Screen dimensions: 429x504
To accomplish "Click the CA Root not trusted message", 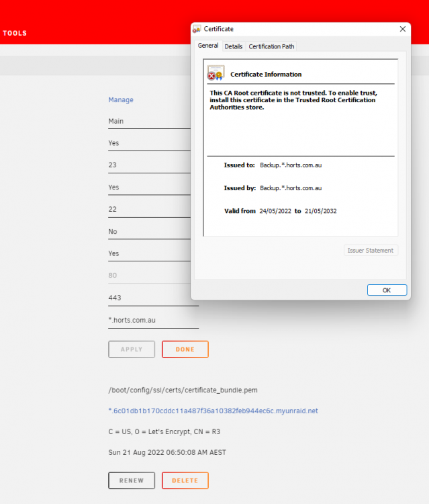I will click(x=293, y=100).
